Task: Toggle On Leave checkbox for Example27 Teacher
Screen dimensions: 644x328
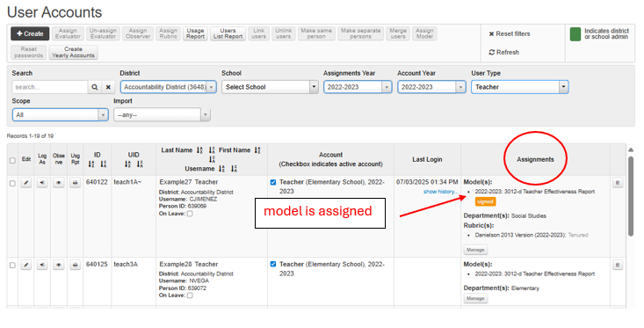Action: (190, 214)
